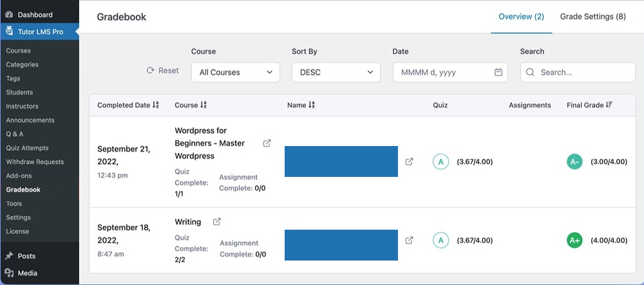644x285 pixels.
Task: Click the Final Grade column header text
Action: click(x=585, y=105)
